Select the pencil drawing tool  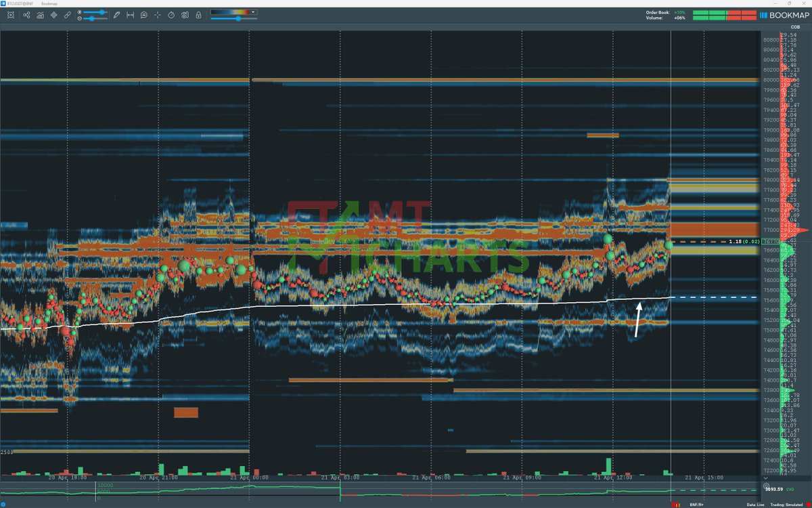click(x=116, y=14)
